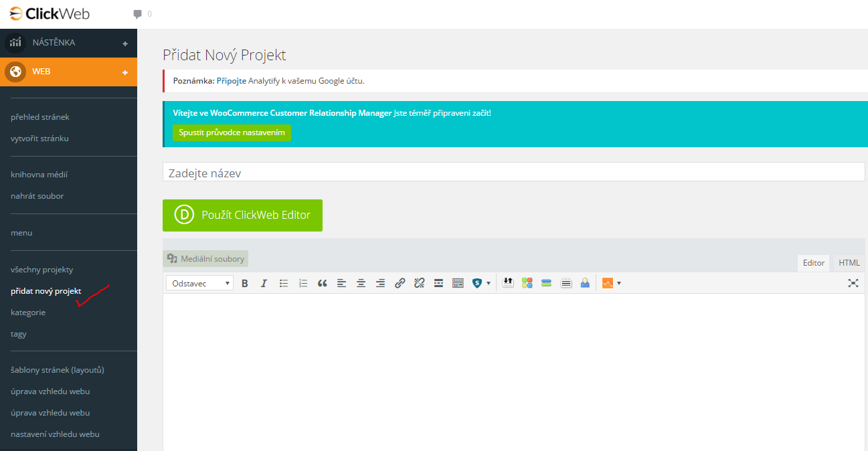The width and height of the screenshot is (868, 451).
Task: Toggle the toolbar with the keyboard icon
Action: (x=458, y=283)
